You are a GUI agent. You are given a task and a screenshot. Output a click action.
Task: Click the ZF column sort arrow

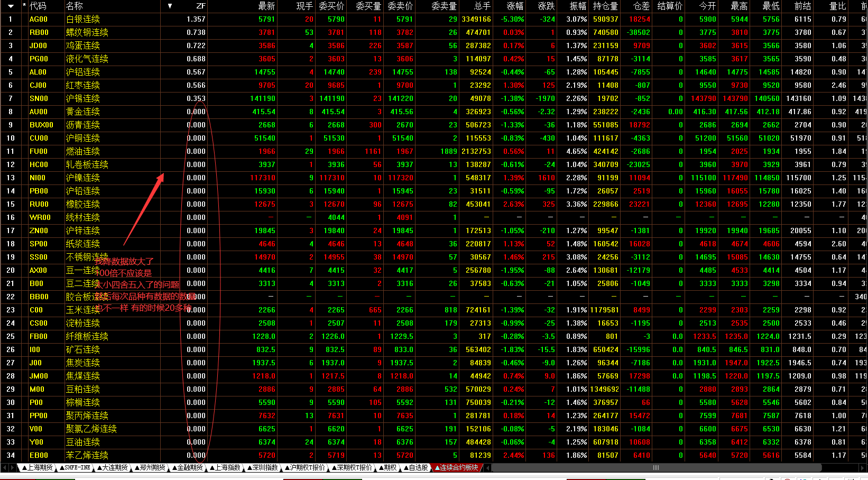[170, 6]
